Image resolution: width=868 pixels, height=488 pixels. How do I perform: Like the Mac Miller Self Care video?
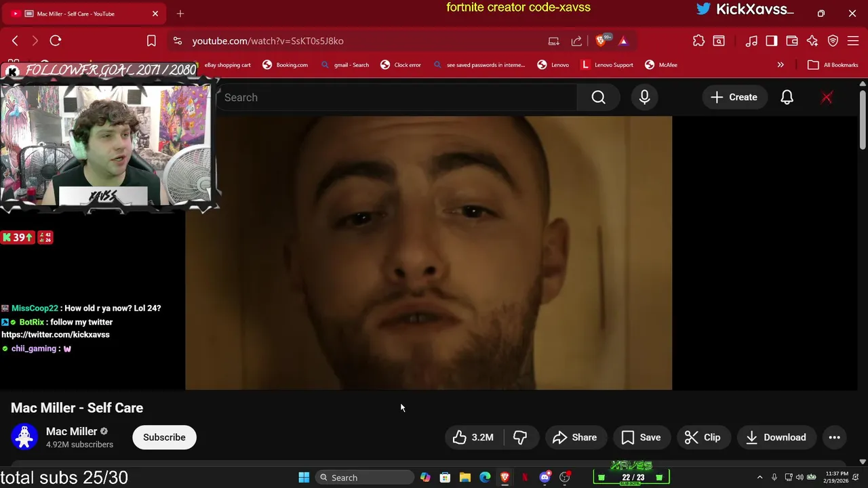(473, 437)
